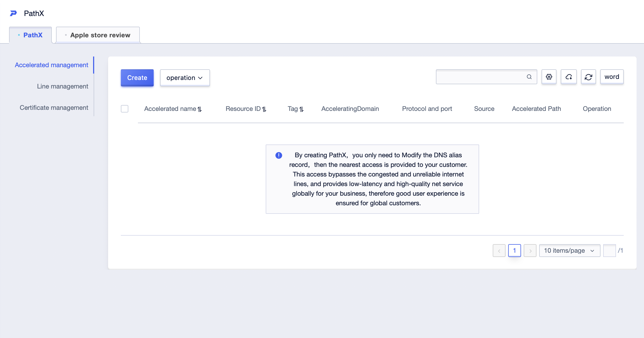The height and width of the screenshot is (338, 644).
Task: Sort by Accelerated name arrows
Action: [200, 109]
